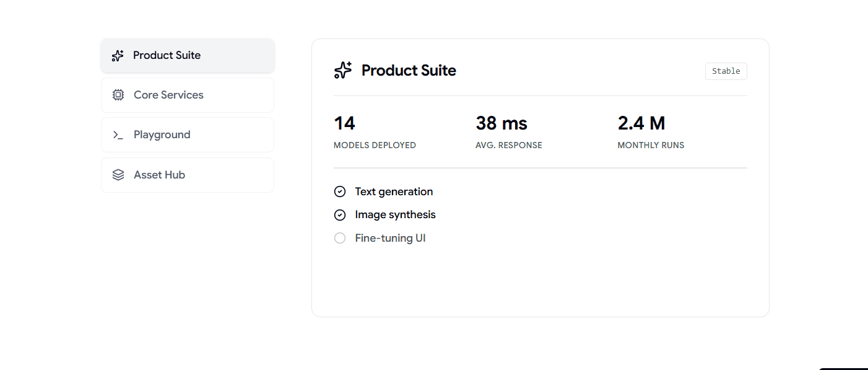Click the chip icon beside Core Services

coord(118,95)
